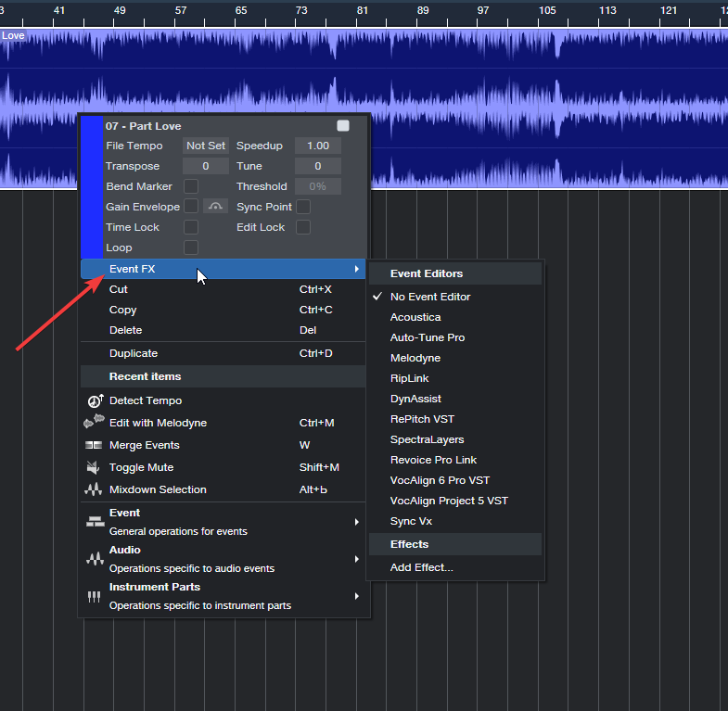Image resolution: width=728 pixels, height=711 pixels.
Task: Click the Tune value field
Action: click(x=318, y=166)
